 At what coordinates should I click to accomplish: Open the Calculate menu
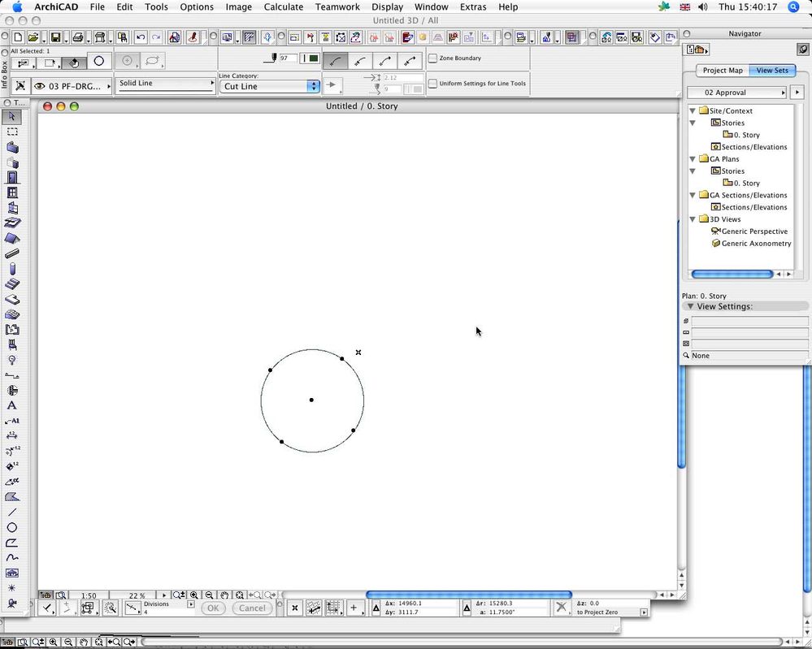pos(284,6)
